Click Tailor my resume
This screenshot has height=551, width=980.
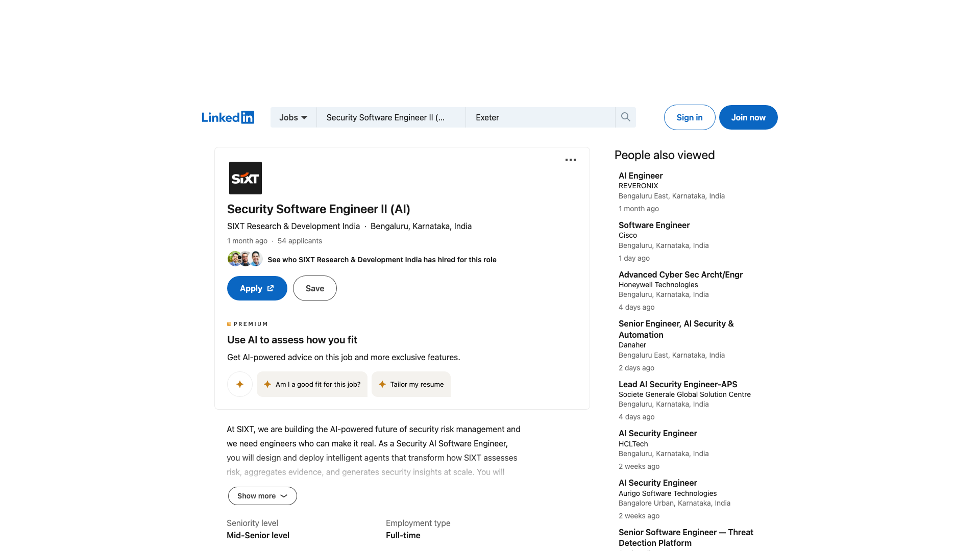411,384
